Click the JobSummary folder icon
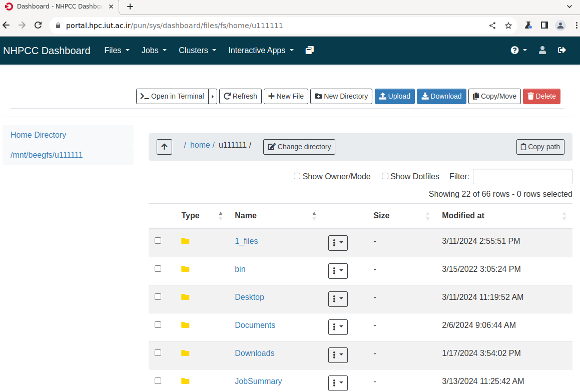The height and width of the screenshot is (392, 580). [x=185, y=381]
